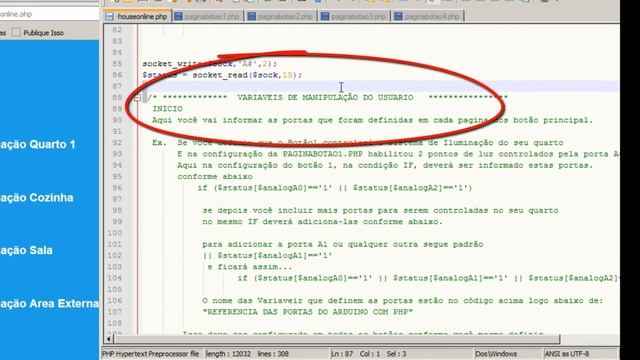Click the Col : 1 status bar entry

(370, 354)
